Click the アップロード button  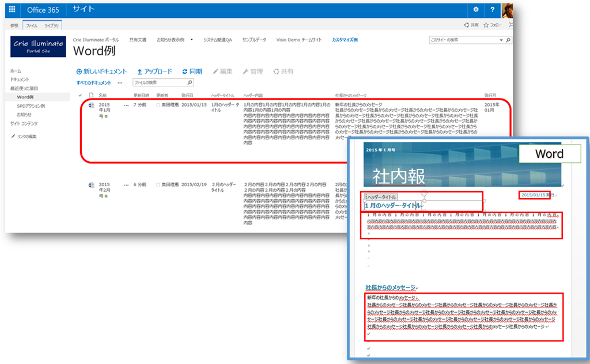[x=154, y=71]
